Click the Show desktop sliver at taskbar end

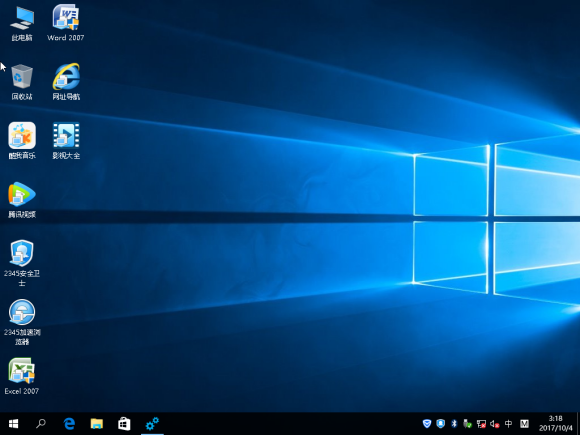pyautogui.click(x=578, y=424)
